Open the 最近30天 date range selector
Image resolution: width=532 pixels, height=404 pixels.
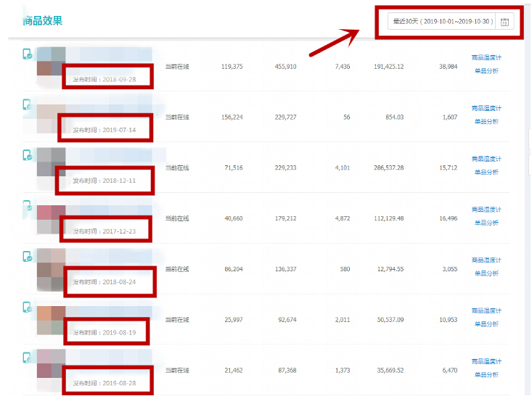pyautogui.click(x=443, y=22)
